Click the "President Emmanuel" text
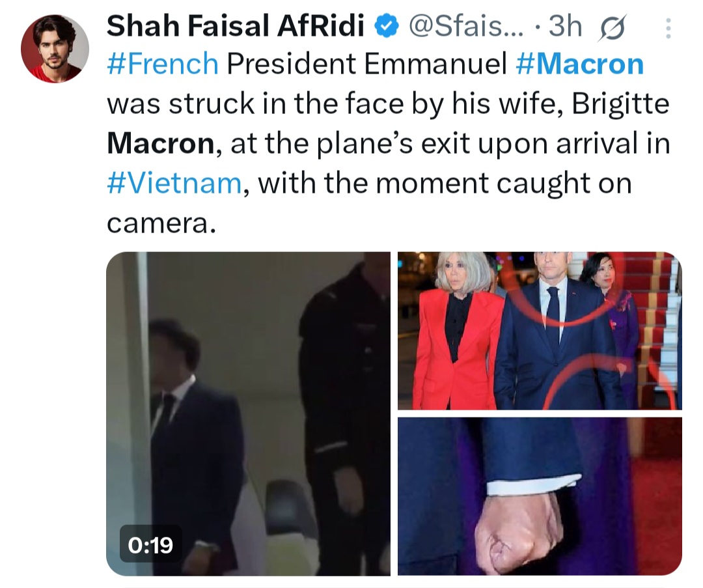Image resolution: width=703 pixels, height=588 pixels. [367, 64]
